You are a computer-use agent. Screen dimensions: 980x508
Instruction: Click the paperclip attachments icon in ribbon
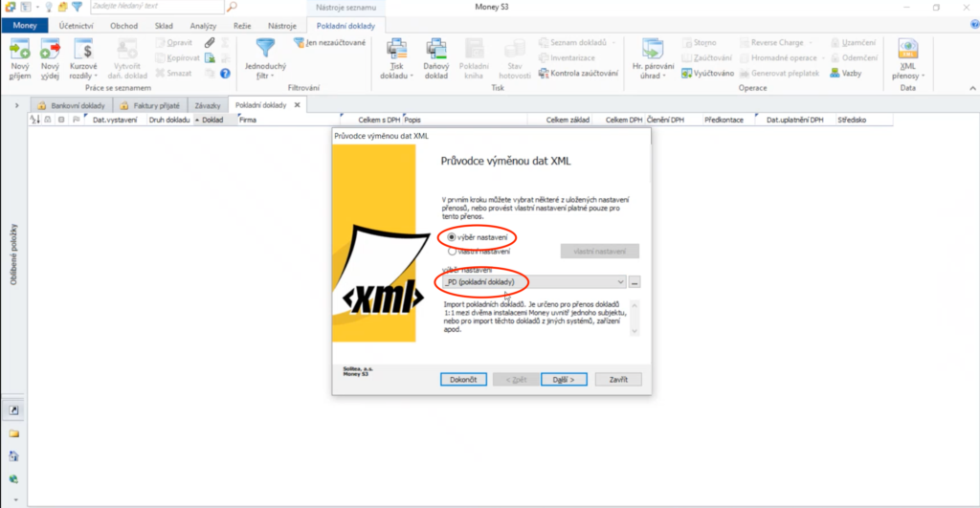click(x=210, y=42)
